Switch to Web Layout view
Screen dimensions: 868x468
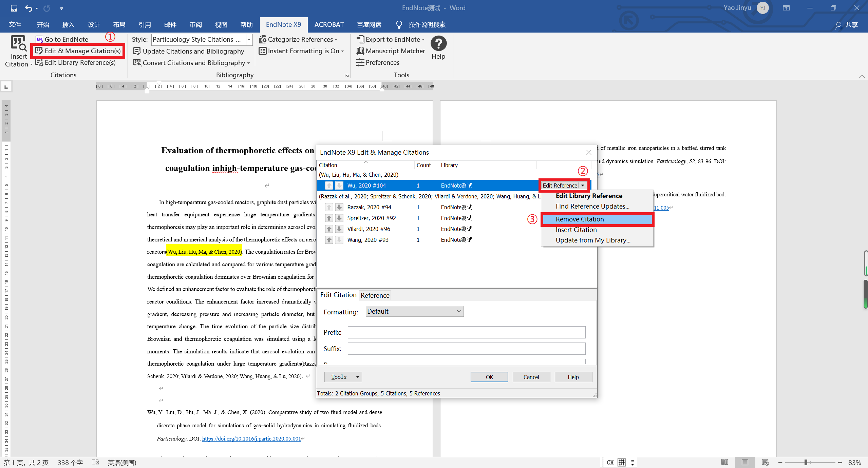click(765, 462)
